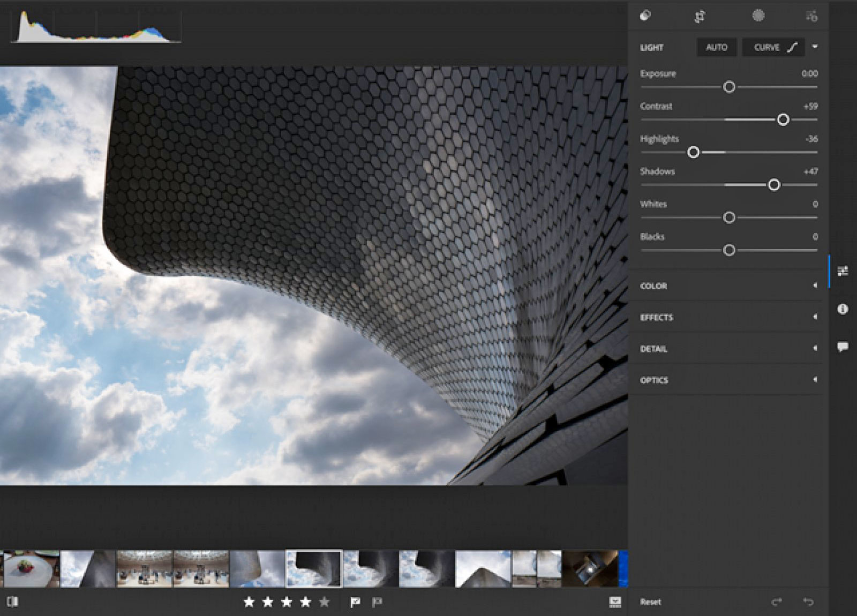Toggle the Reject flag
The width and height of the screenshot is (857, 616).
coord(377,603)
